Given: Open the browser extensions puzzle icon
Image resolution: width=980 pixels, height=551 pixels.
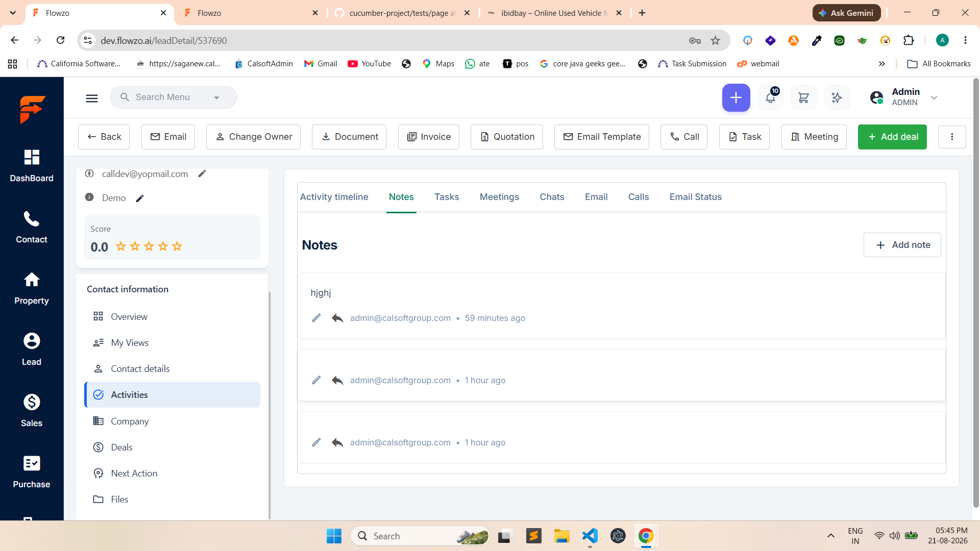Looking at the screenshot, I should pyautogui.click(x=909, y=40).
